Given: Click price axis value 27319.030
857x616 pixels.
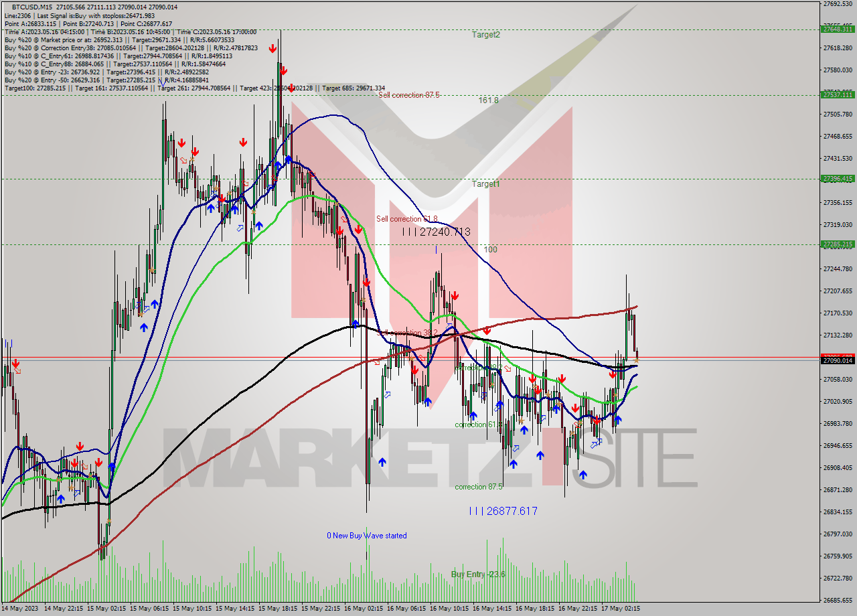Looking at the screenshot, I should point(838,224).
